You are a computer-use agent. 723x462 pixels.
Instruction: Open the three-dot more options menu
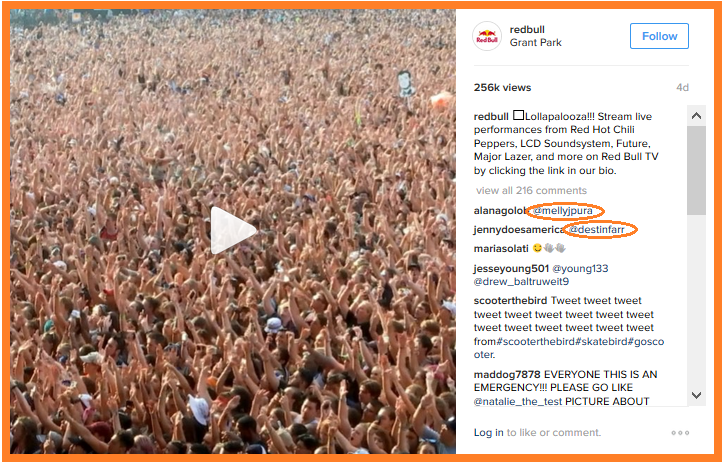[680, 432]
